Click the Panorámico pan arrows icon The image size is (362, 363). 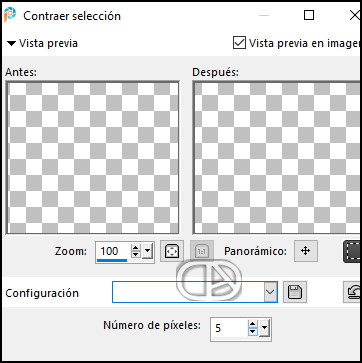tap(306, 251)
